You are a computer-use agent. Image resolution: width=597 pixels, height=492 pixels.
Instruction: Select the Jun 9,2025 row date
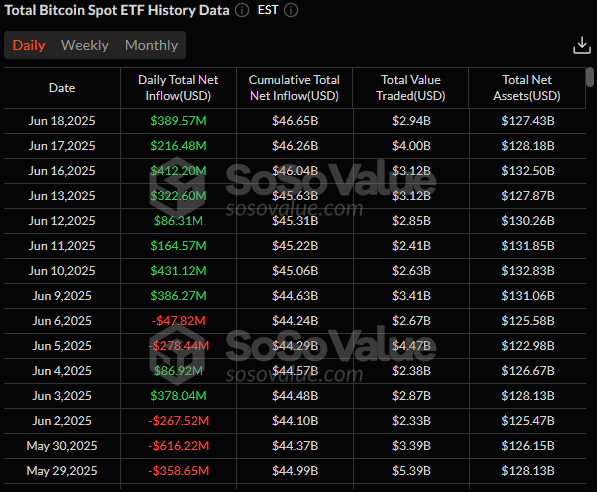[62, 296]
